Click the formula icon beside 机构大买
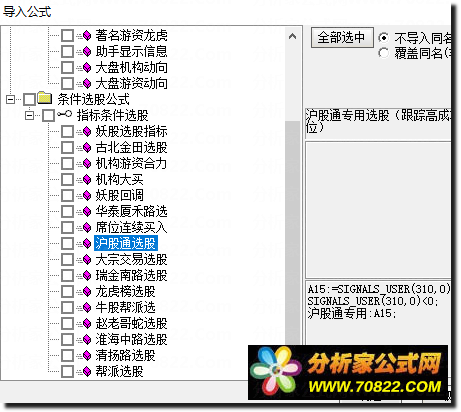 click(87, 180)
